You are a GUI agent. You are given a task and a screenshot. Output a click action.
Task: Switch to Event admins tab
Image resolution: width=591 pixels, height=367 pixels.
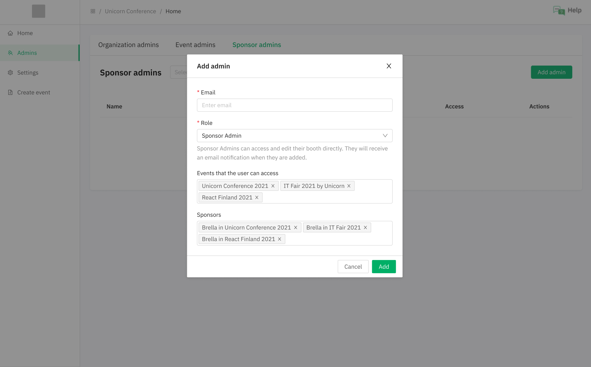pyautogui.click(x=195, y=45)
